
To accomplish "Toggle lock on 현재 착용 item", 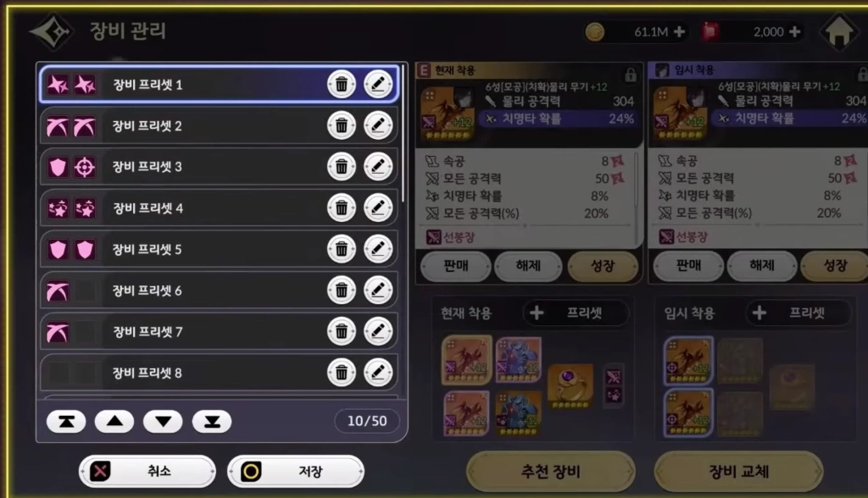I will (630, 75).
